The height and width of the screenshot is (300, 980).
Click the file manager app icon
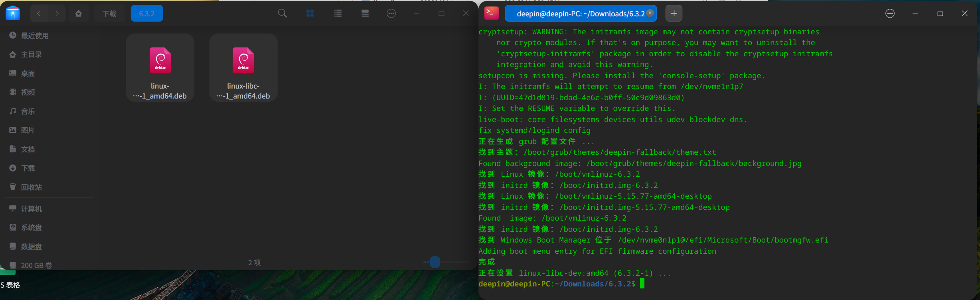pyautogui.click(x=13, y=13)
